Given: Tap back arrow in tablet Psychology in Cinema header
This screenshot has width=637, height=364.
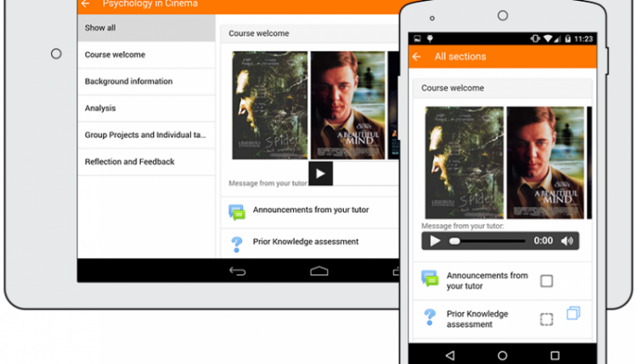Looking at the screenshot, I should click(85, 3).
